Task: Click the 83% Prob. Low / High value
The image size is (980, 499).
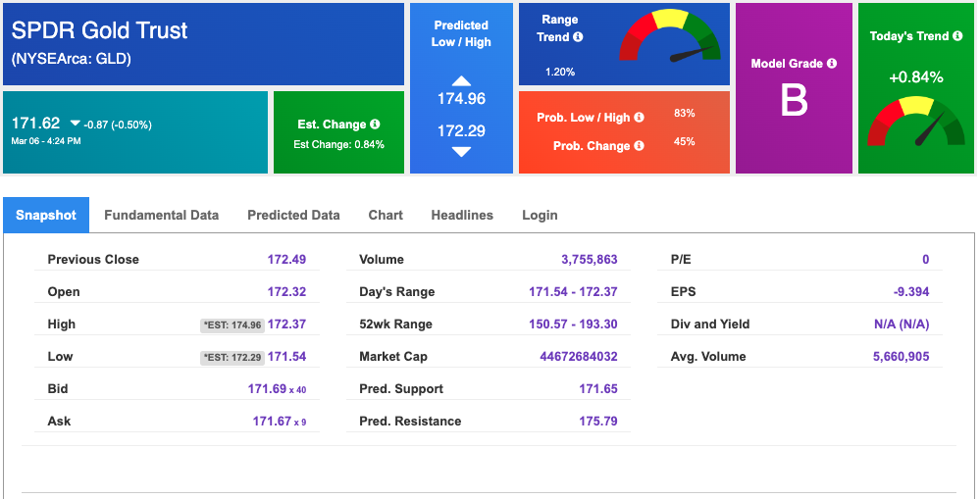Action: coord(685,113)
